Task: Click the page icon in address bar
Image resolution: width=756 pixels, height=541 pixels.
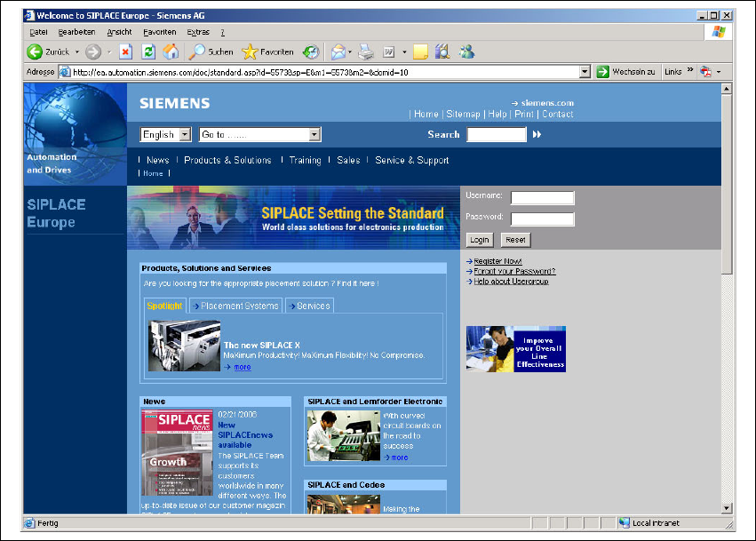Action: 65,72
